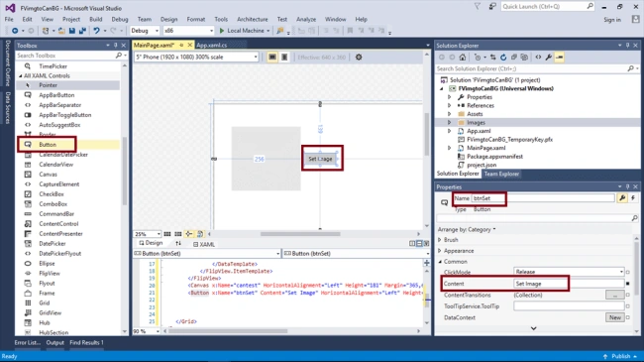Click the Navigate Backward toolbar icon
This screenshot has height=362, width=644.
15,31
